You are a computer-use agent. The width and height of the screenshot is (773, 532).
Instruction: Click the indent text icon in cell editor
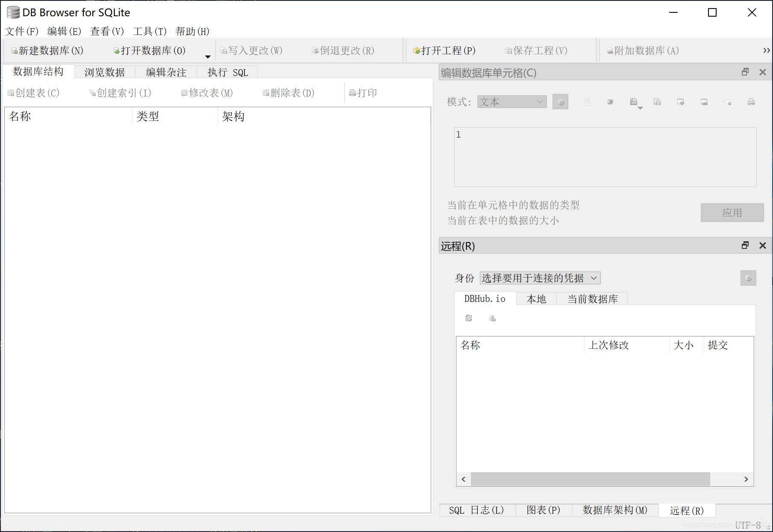click(610, 102)
